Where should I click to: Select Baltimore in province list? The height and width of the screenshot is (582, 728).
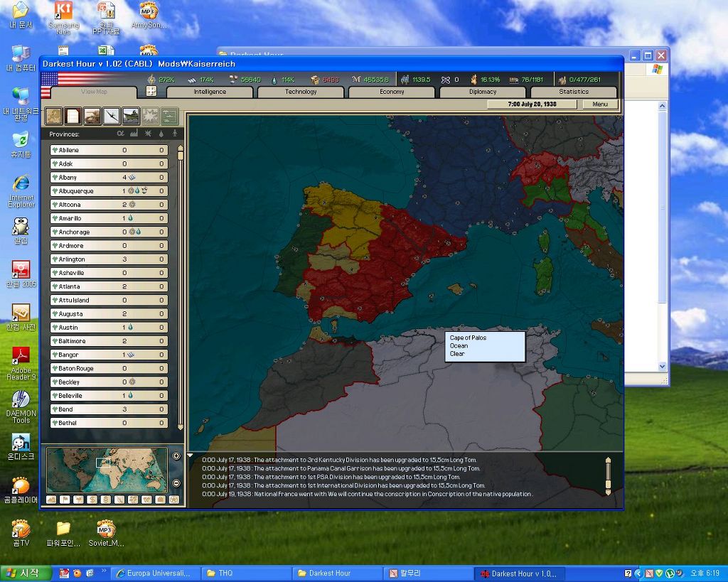[109, 340]
